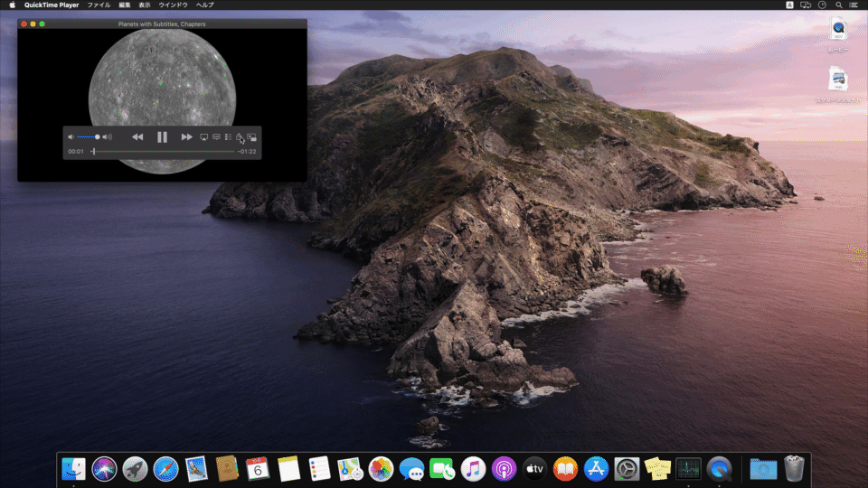Open the display mirroring menu bar icon
Image resolution: width=868 pixels, height=488 pixels.
pyautogui.click(x=806, y=5)
